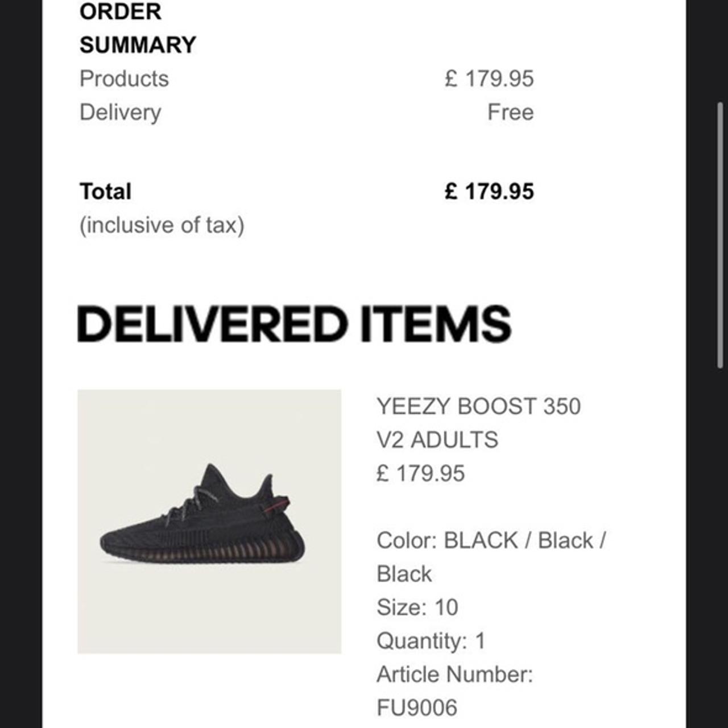The width and height of the screenshot is (728, 728).
Task: Click the black shoe in the product photo
Action: pyautogui.click(x=202, y=514)
